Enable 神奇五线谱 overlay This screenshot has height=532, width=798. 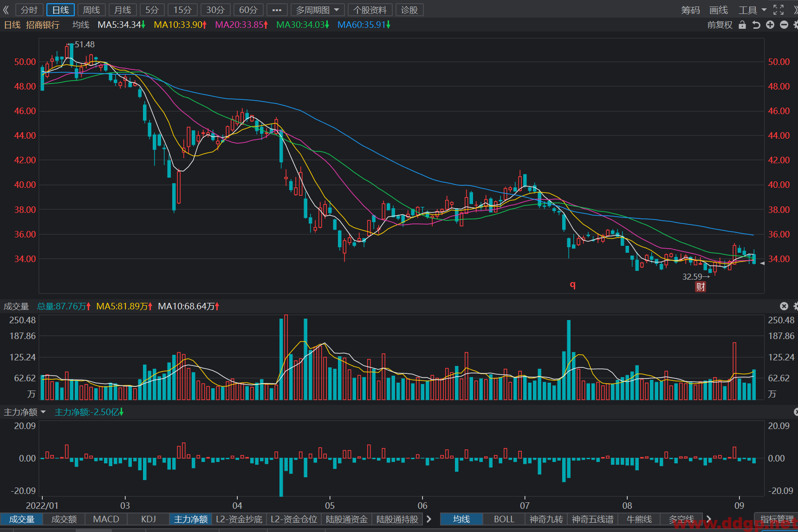tap(593, 519)
